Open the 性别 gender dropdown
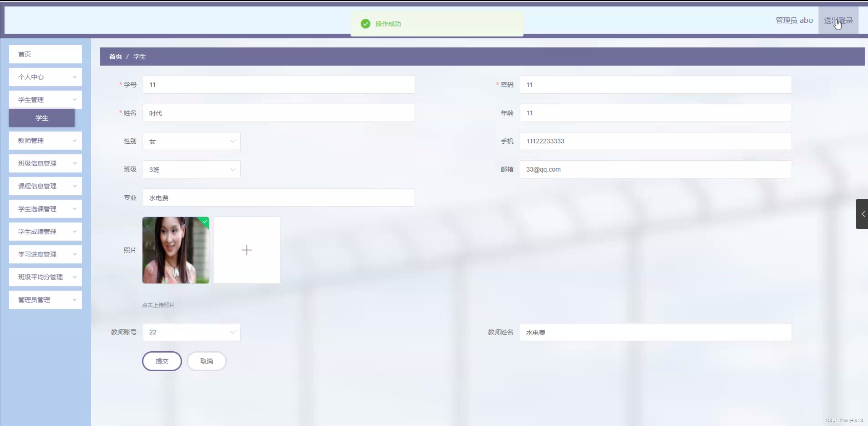This screenshot has height=426, width=868. pos(191,141)
